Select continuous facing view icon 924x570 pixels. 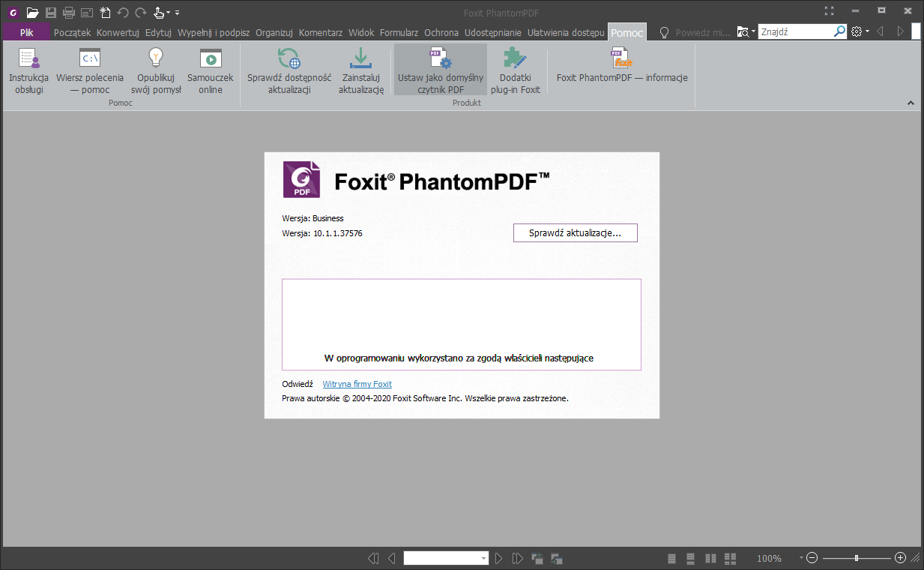coord(730,558)
